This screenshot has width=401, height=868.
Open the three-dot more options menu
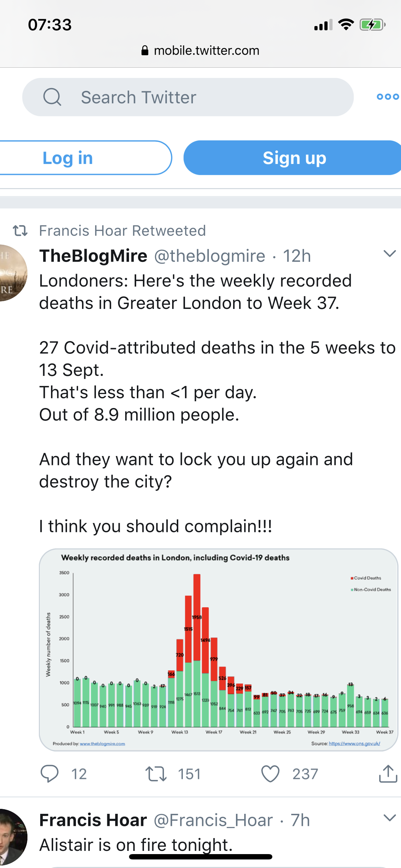(387, 97)
